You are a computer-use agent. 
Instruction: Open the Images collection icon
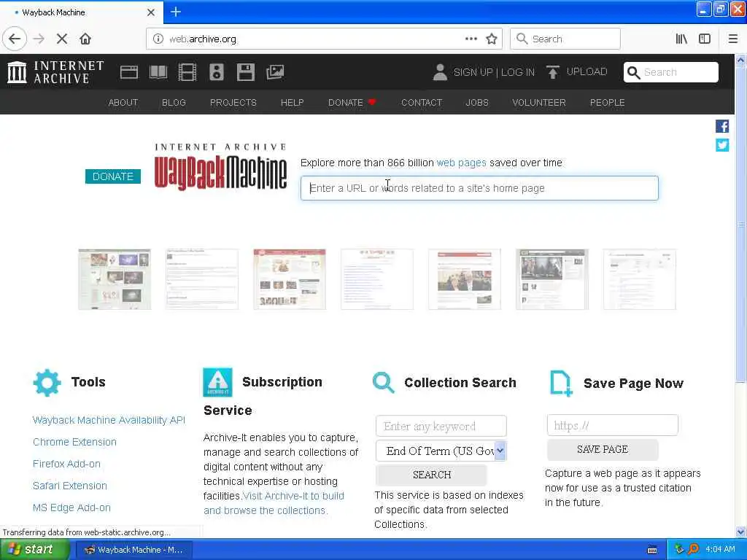tap(275, 72)
